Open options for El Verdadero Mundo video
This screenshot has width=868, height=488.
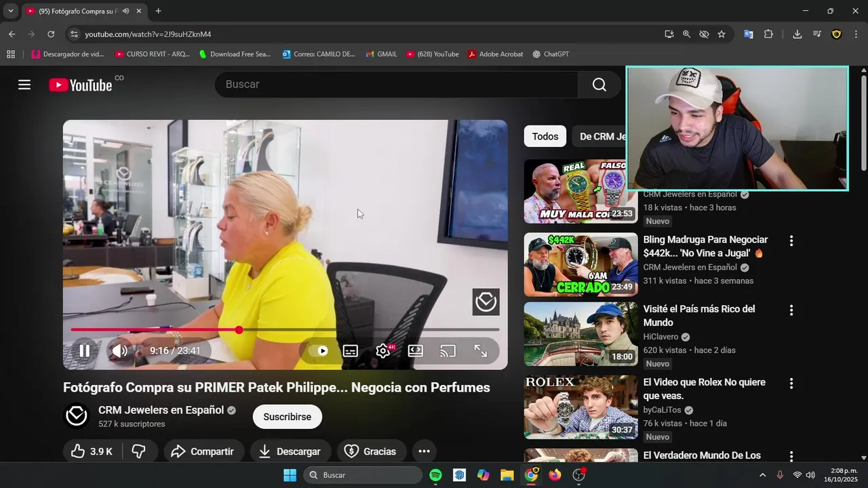(x=791, y=456)
